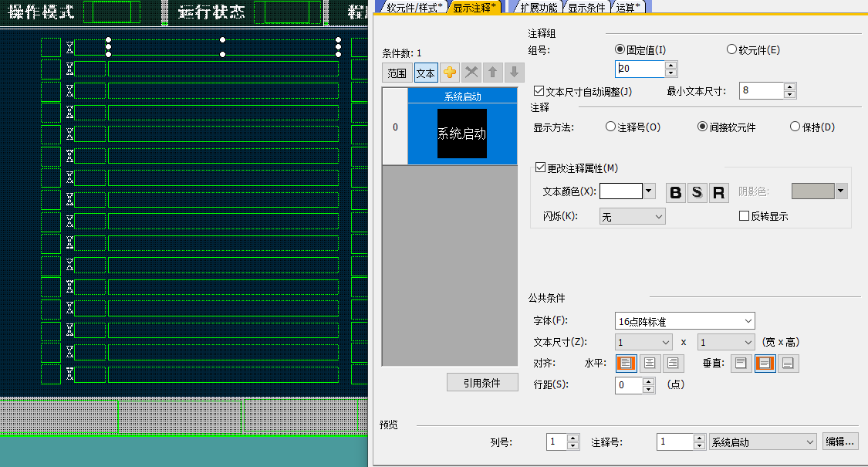Open the 软元件/样式 tab
This screenshot has height=467, width=868.
(414, 7)
